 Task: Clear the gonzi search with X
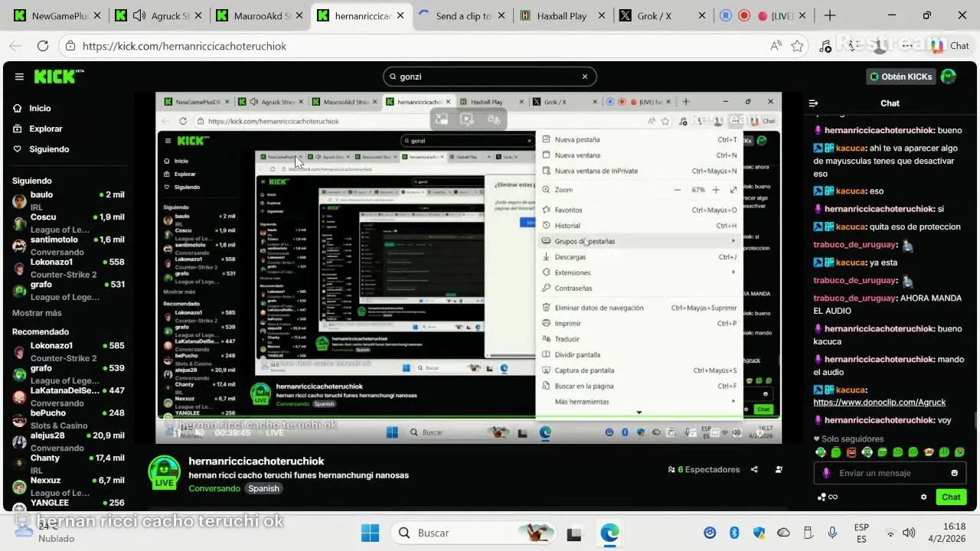pyautogui.click(x=585, y=77)
